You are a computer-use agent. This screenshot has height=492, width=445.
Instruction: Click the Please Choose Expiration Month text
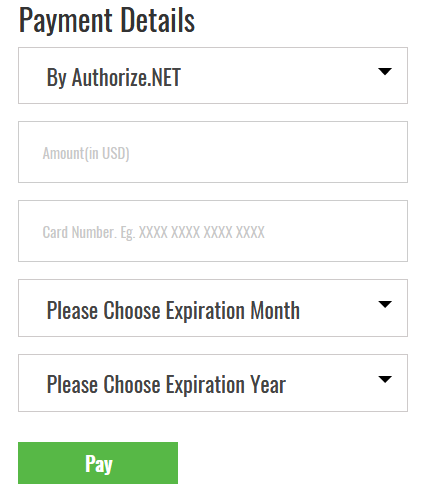[173, 310]
